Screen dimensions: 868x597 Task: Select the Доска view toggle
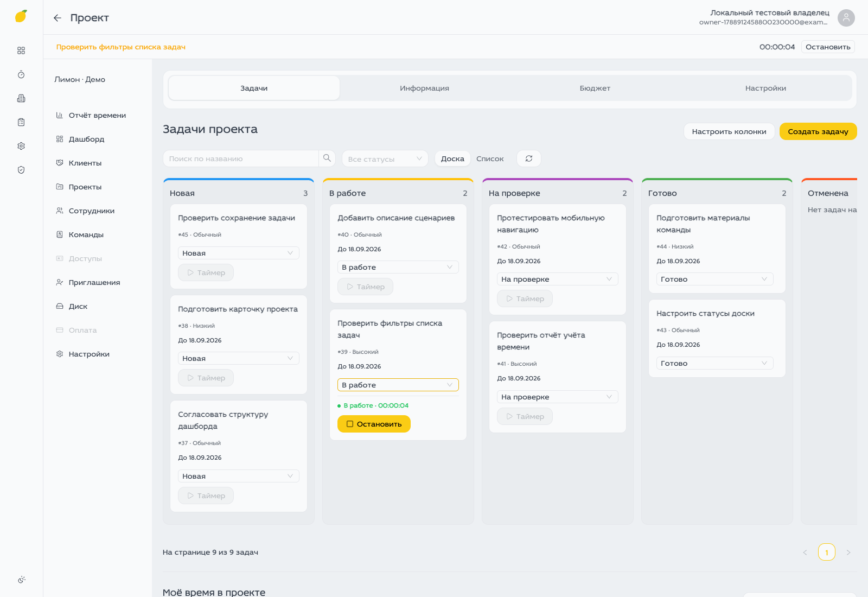click(452, 158)
